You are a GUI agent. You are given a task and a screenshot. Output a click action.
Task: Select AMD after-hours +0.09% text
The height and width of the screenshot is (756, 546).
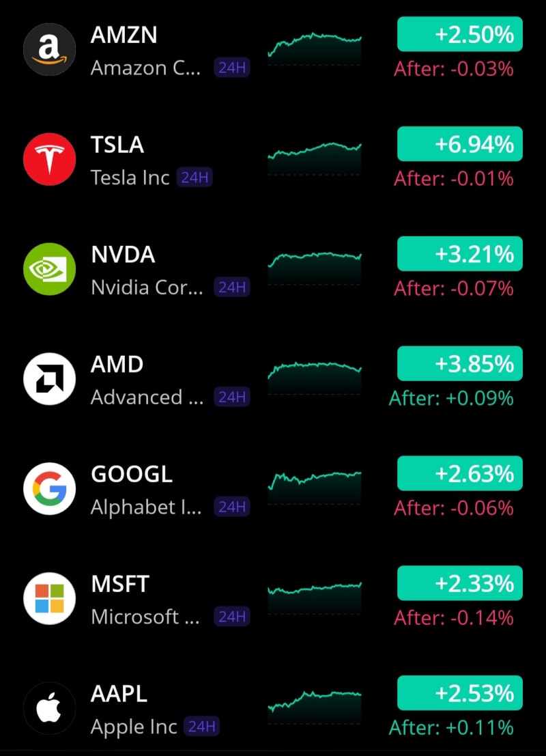click(x=450, y=398)
